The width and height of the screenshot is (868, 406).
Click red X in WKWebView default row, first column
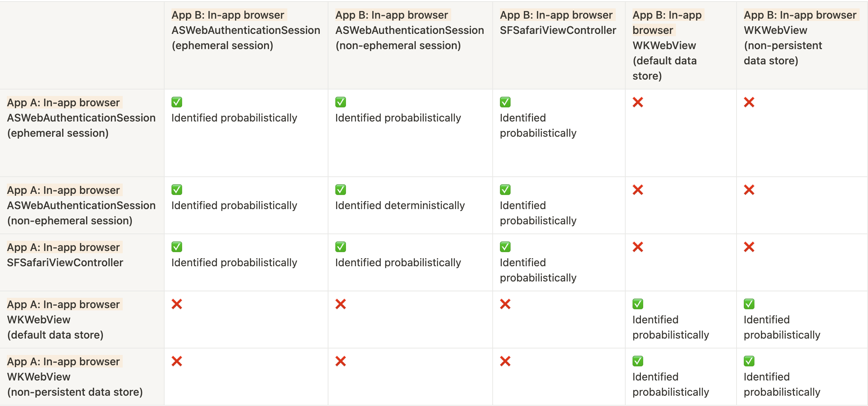pos(177,304)
